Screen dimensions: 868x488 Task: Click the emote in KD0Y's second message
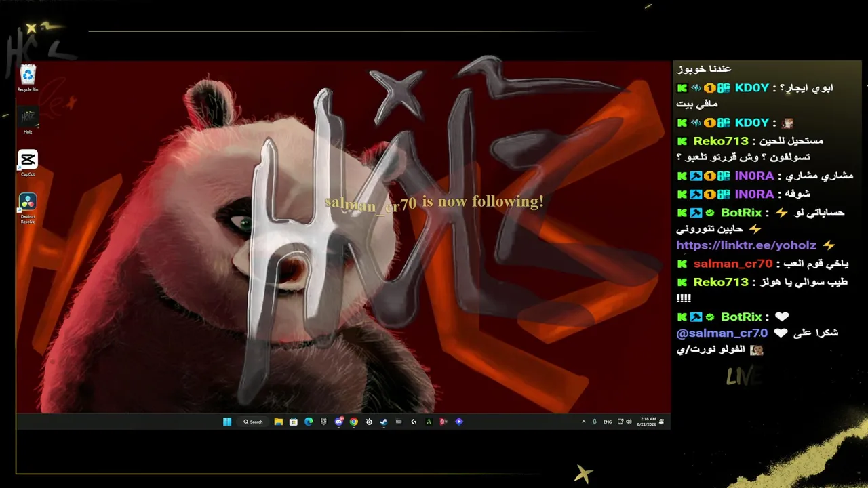tap(787, 123)
